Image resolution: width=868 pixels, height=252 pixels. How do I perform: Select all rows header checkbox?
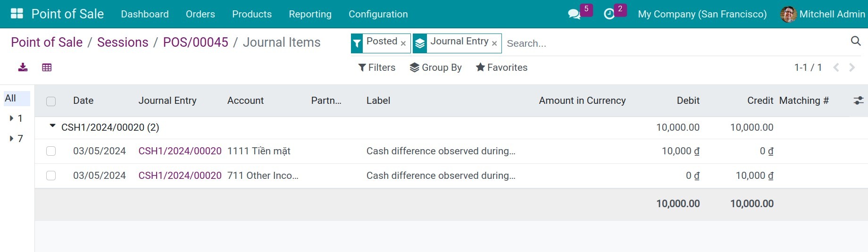pyautogui.click(x=51, y=101)
